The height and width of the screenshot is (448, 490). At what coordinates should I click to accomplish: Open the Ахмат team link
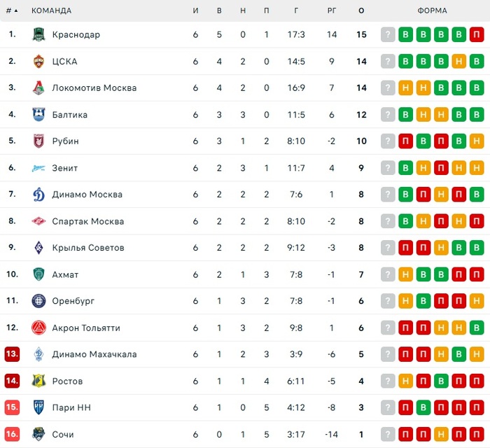click(x=65, y=274)
